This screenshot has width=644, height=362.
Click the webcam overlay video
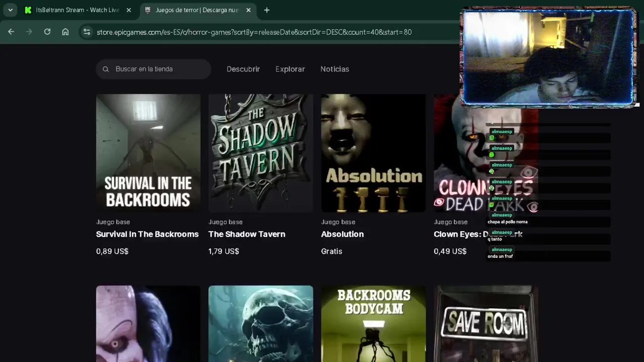[x=548, y=57]
